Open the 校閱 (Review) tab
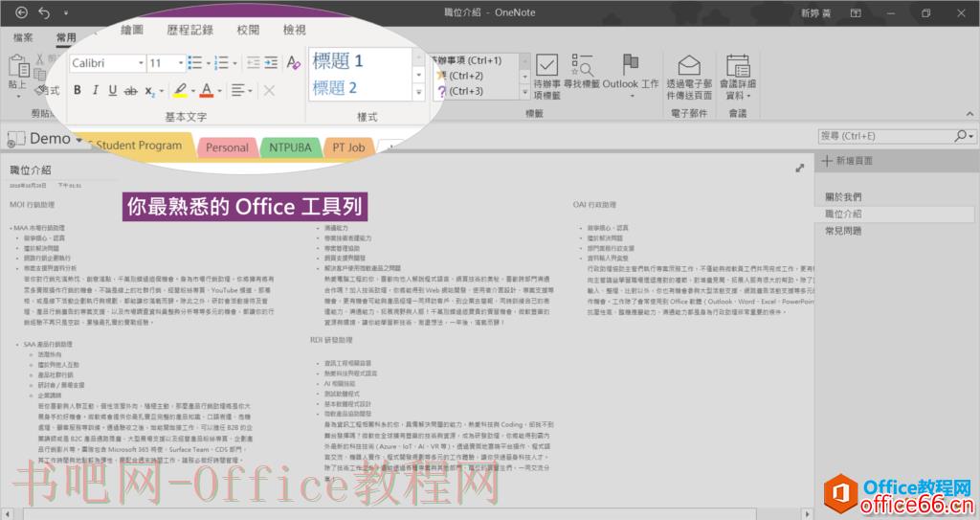The height and width of the screenshot is (520, 980). tap(248, 30)
